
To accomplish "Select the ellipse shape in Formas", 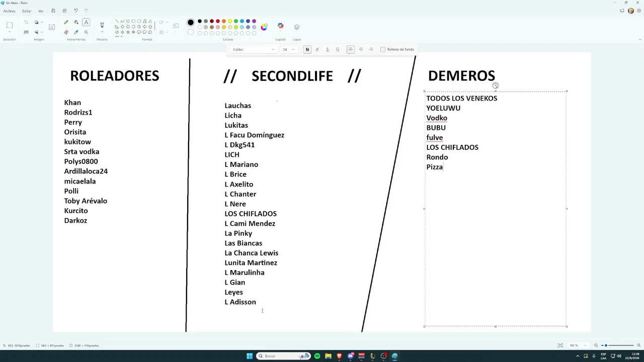I will click(128, 21).
